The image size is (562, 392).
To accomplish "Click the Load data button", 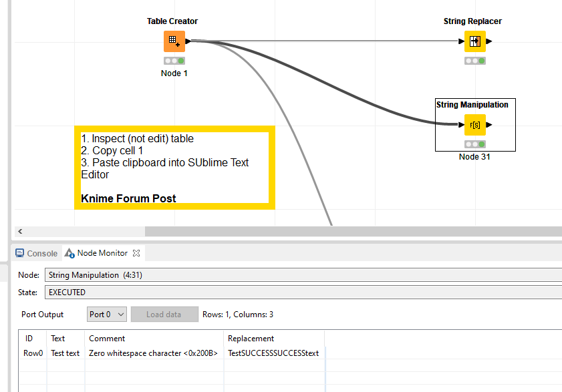I will [x=164, y=314].
